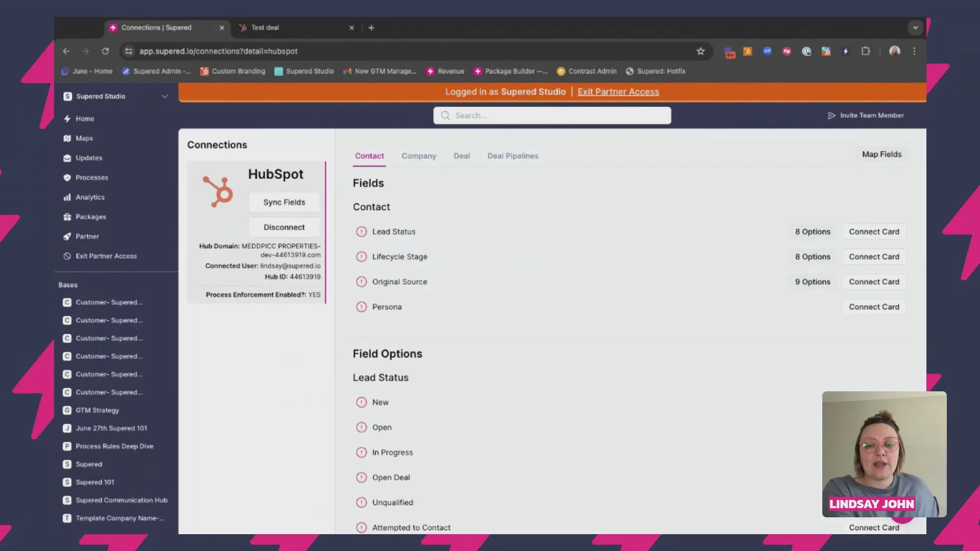The height and width of the screenshot is (551, 980).
Task: Click the Map Fields button
Action: click(881, 155)
